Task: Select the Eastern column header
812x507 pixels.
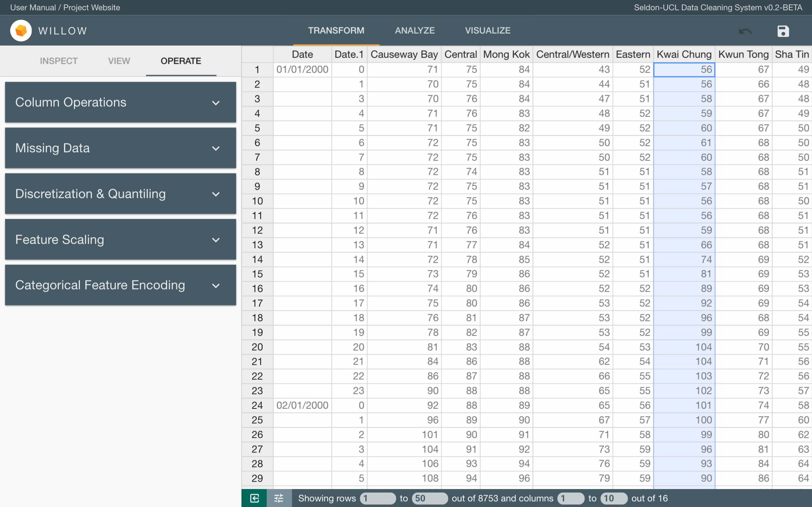Action: 633,54
